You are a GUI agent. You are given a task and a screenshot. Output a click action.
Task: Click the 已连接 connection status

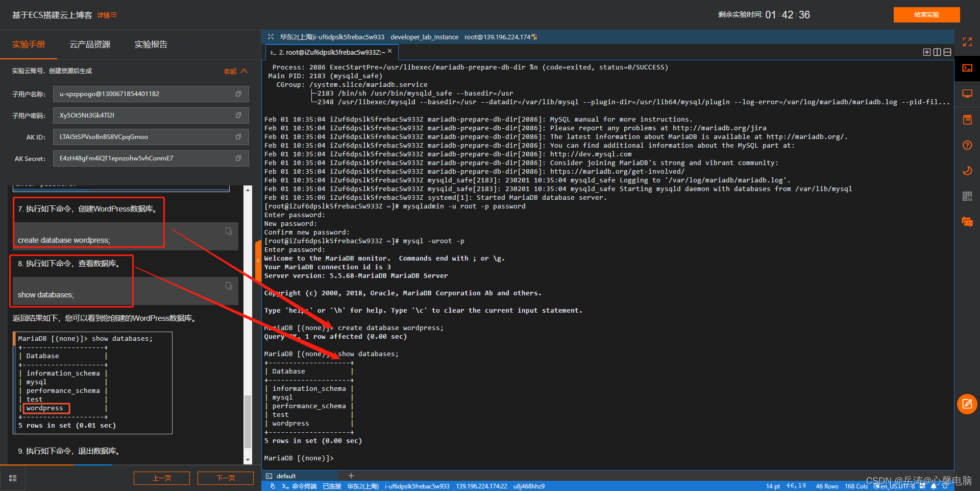(x=332, y=486)
